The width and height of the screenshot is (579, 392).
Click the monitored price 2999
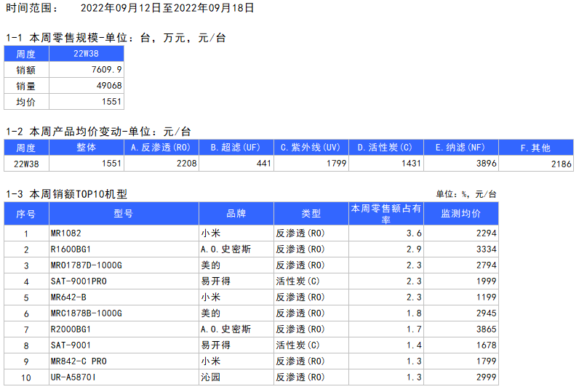coord(487,377)
